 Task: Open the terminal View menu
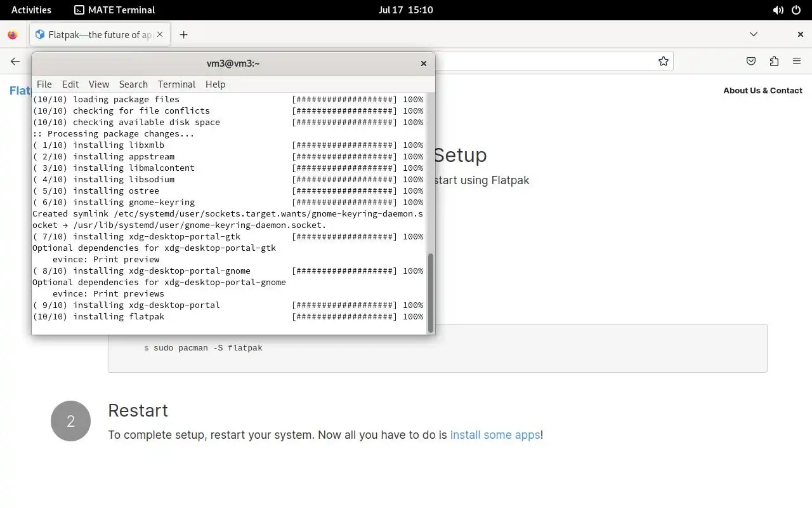pyautogui.click(x=99, y=84)
